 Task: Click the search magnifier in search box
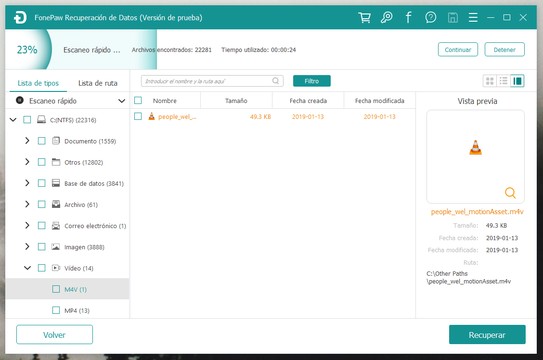(276, 81)
